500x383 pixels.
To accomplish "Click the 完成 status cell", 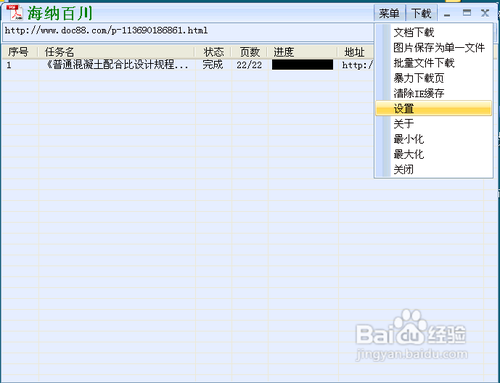I will click(213, 65).
